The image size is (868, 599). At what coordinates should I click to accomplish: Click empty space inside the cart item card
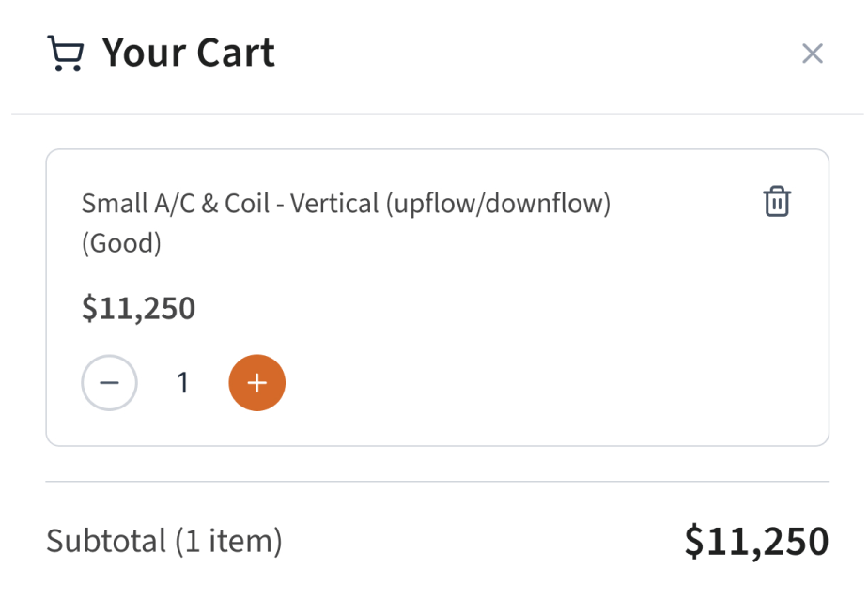564,319
